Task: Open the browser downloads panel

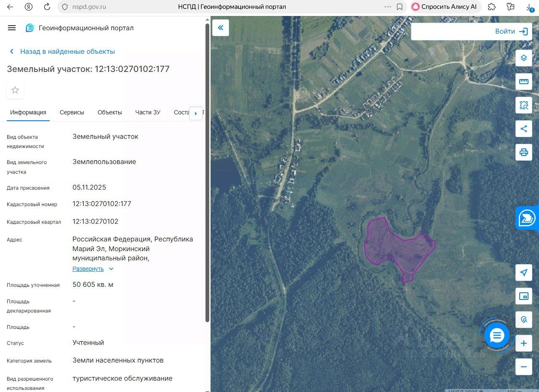Action: [x=529, y=7]
